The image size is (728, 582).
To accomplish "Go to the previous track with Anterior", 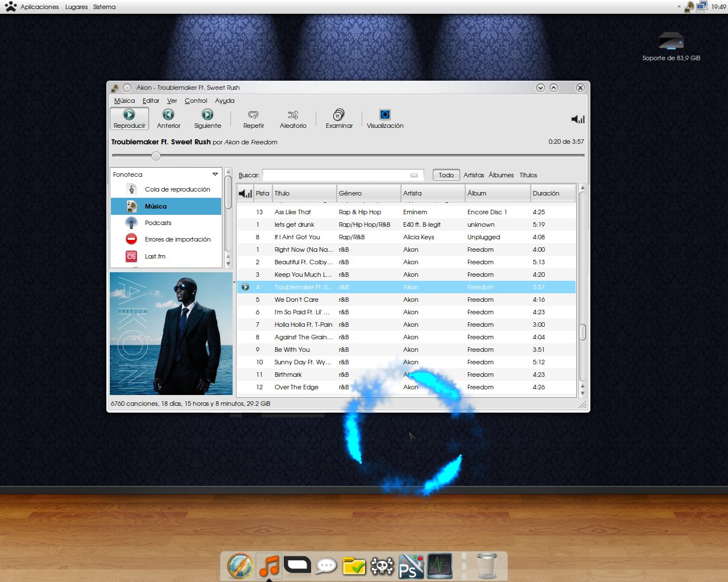I will point(168,119).
